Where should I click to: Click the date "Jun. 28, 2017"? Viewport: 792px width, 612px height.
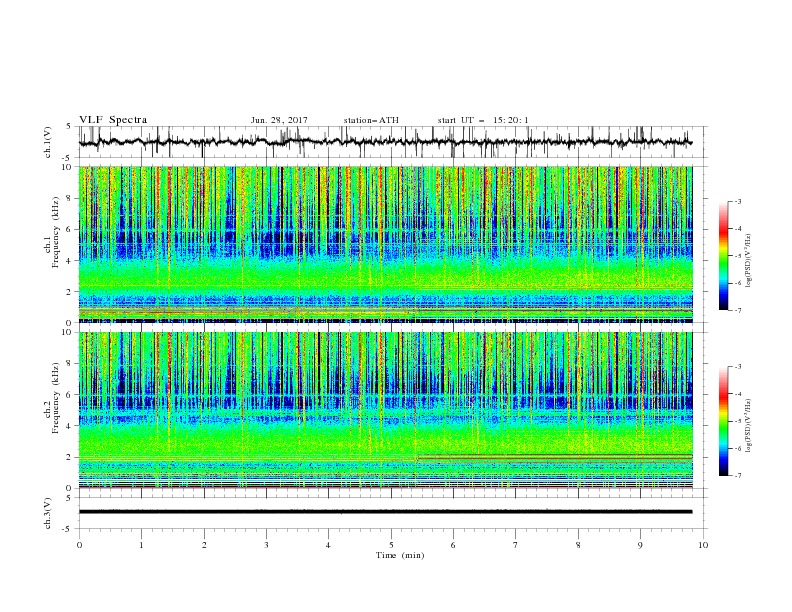click(x=279, y=120)
